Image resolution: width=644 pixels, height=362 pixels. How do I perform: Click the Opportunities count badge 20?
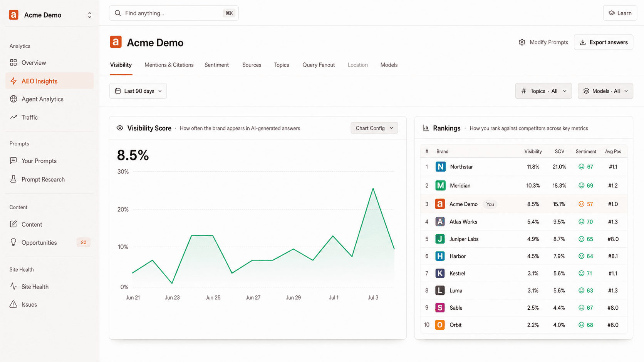[84, 242]
